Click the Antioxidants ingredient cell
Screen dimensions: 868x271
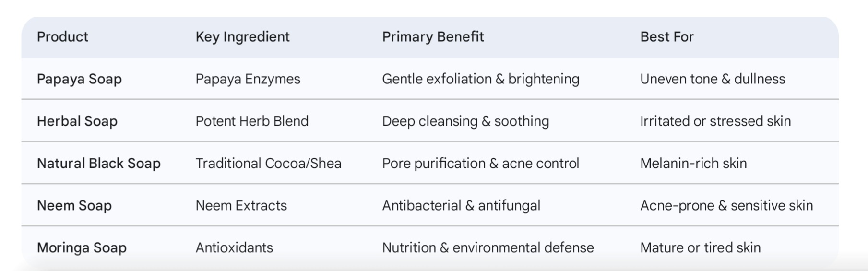point(234,248)
